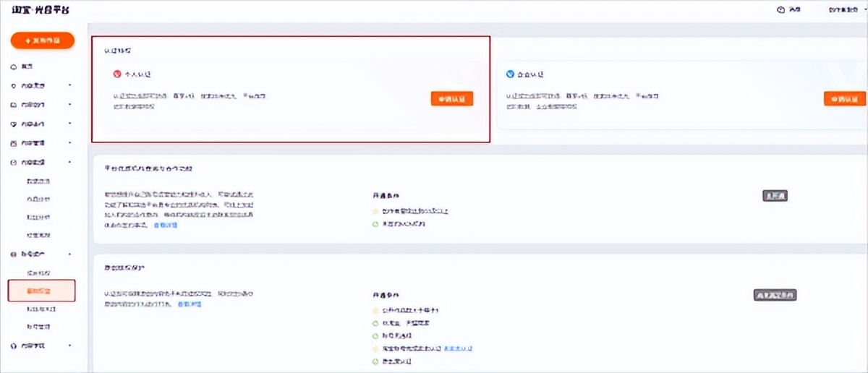Viewport: 868px width, 373px height.
Task: Select the highlighted sidebar sub-item in red box
Action: (41, 291)
